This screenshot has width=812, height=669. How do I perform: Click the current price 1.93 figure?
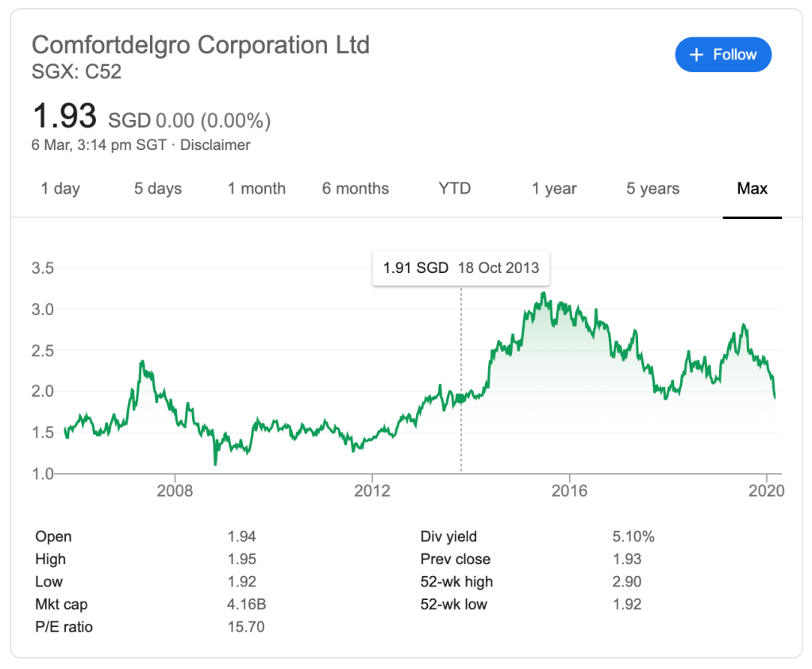(64, 117)
